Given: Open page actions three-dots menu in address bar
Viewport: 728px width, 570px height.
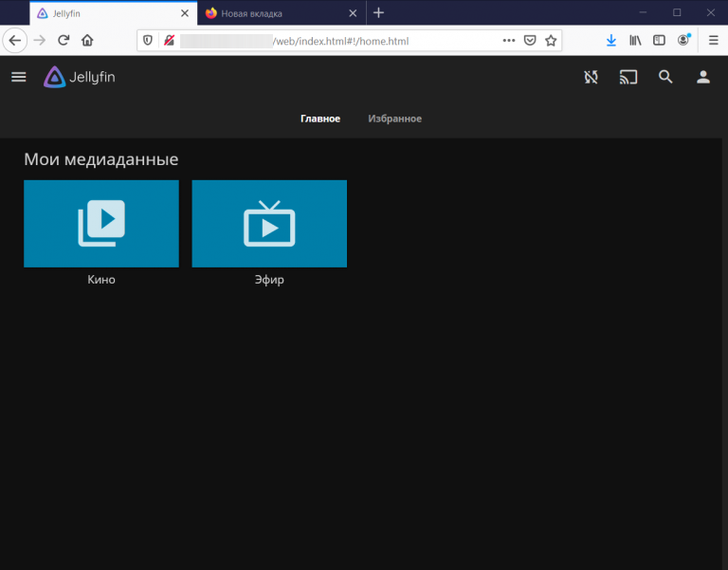Looking at the screenshot, I should tap(509, 41).
